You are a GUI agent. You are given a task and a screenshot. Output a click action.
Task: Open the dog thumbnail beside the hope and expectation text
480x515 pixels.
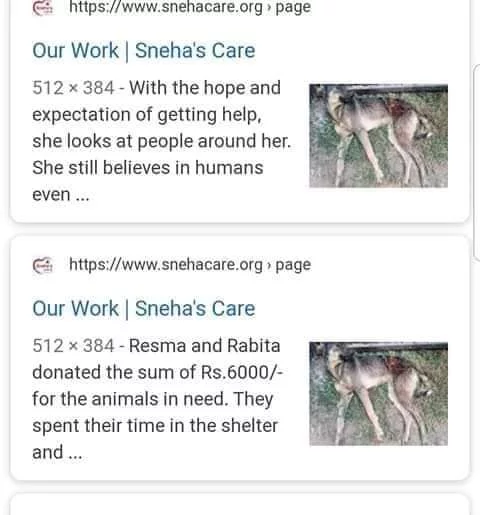378,136
